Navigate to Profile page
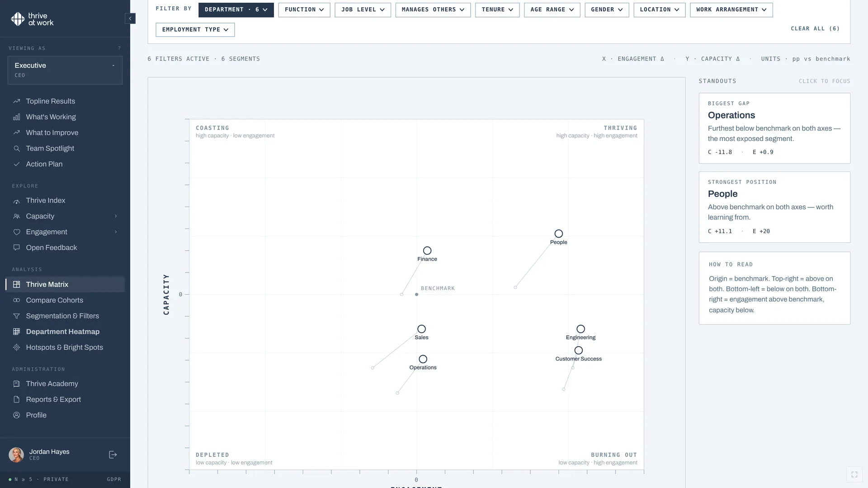Viewport: 868px width, 488px height. (x=65, y=415)
